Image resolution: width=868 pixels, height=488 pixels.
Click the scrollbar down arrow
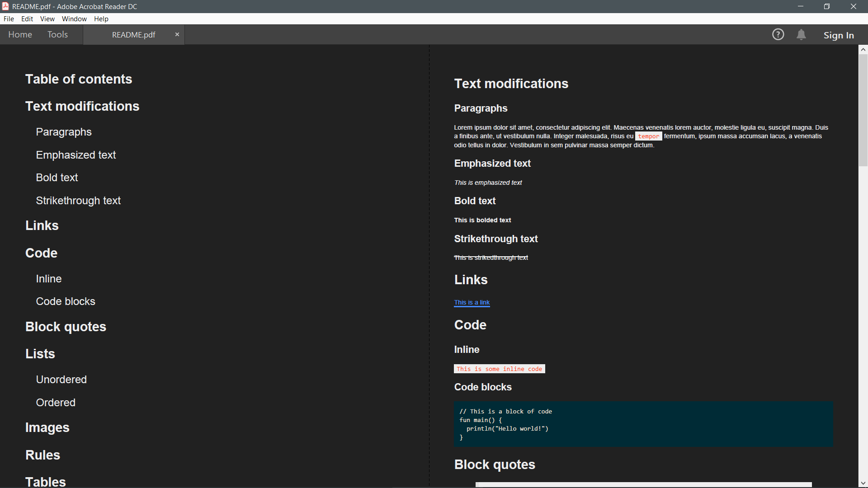[863, 483]
